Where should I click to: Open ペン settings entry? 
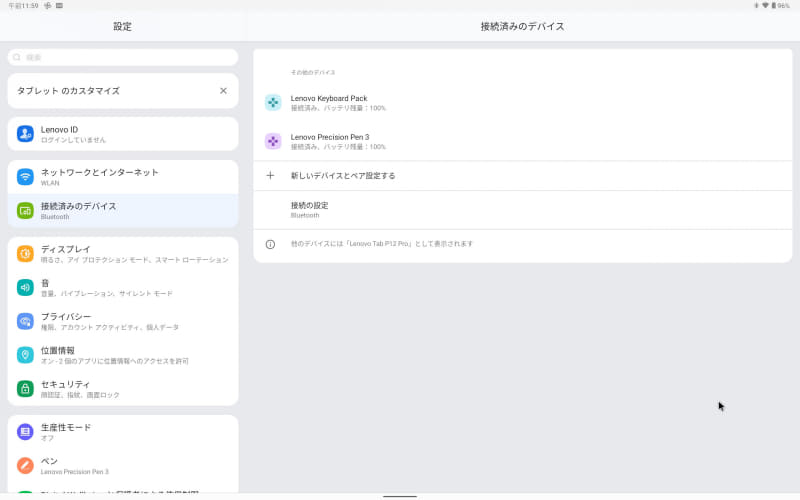pos(123,465)
